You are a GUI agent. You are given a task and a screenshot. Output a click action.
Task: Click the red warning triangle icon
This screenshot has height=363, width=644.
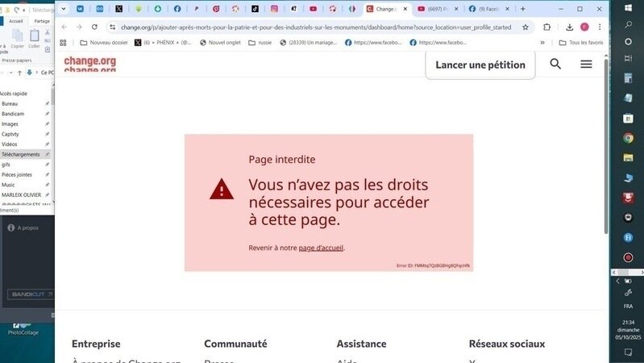click(x=222, y=189)
